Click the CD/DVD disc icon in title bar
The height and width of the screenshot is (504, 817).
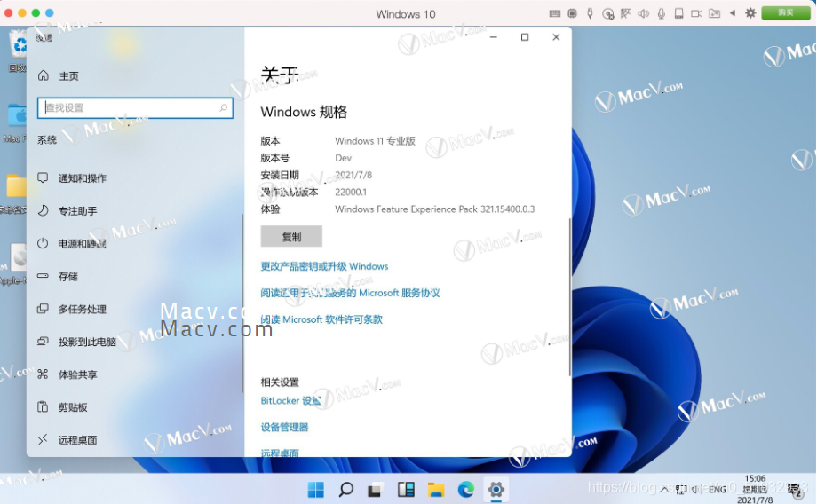607,13
